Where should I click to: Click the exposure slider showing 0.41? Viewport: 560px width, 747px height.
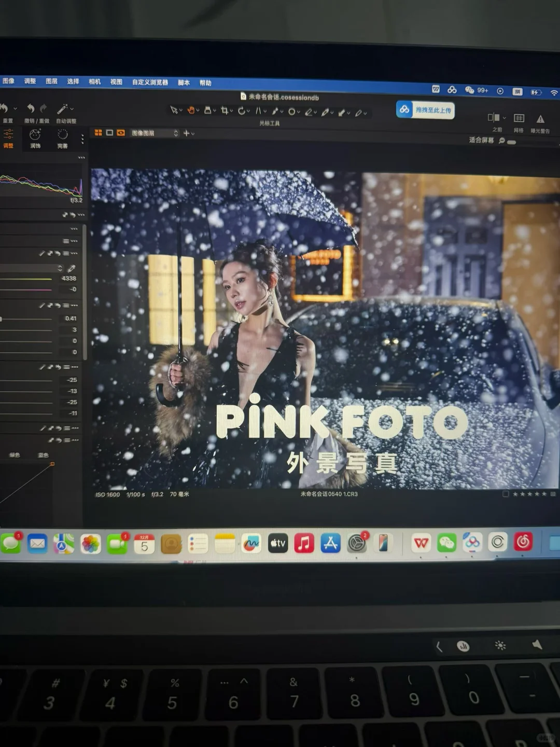(26, 319)
